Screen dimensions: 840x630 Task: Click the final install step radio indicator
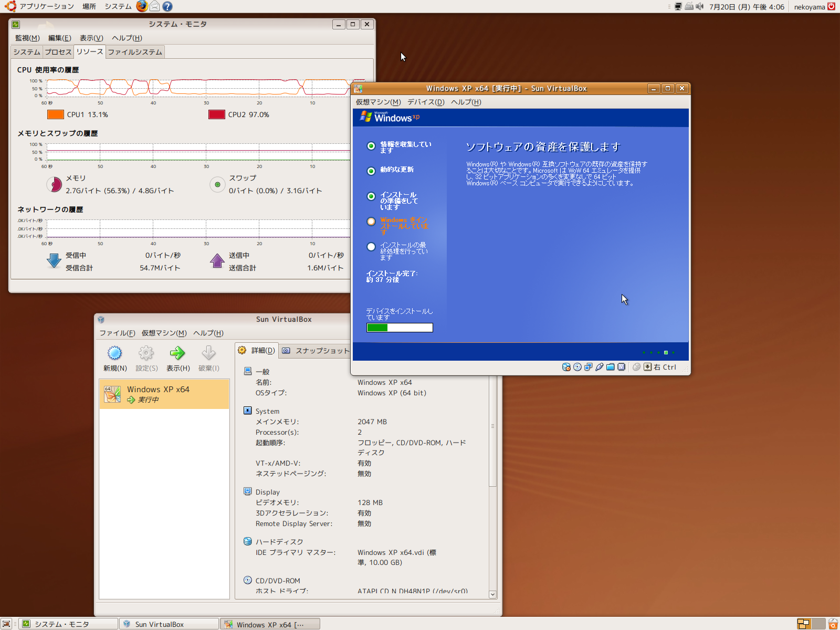tap(371, 247)
